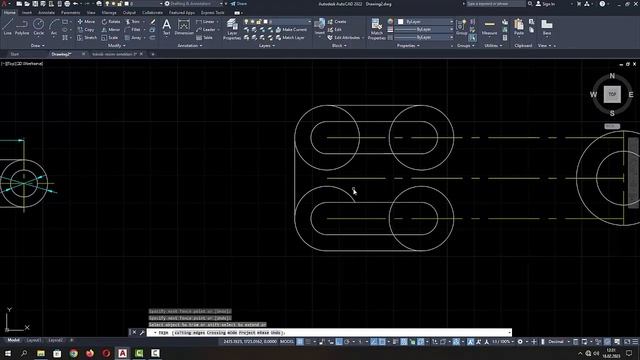This screenshot has width=640, height=360.
Task: Open the Parametric ribbon tab
Action: 71,13
